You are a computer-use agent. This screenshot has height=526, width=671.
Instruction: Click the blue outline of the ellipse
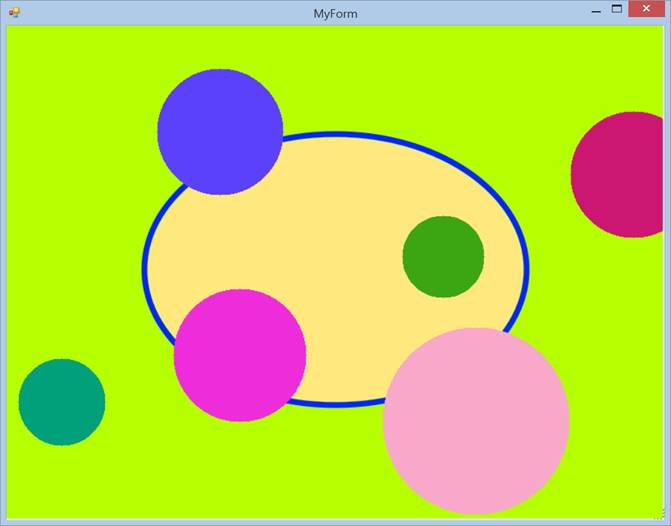tap(146, 268)
